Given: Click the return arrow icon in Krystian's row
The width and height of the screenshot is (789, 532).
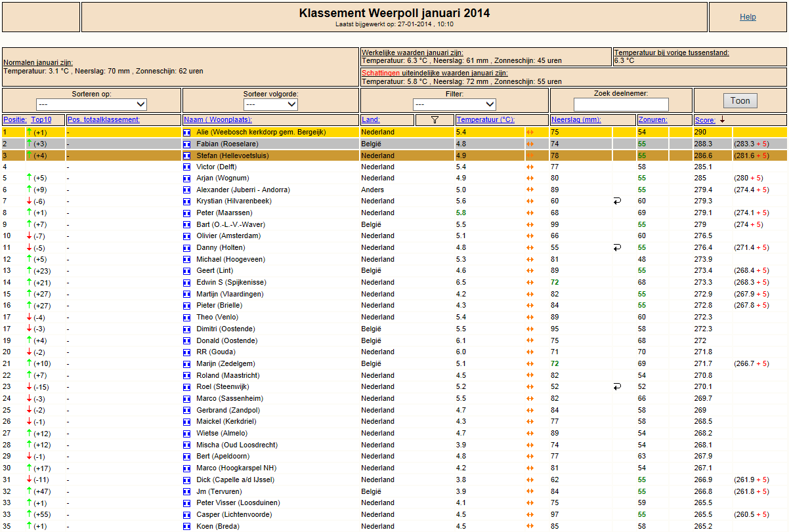Looking at the screenshot, I should coord(617,201).
